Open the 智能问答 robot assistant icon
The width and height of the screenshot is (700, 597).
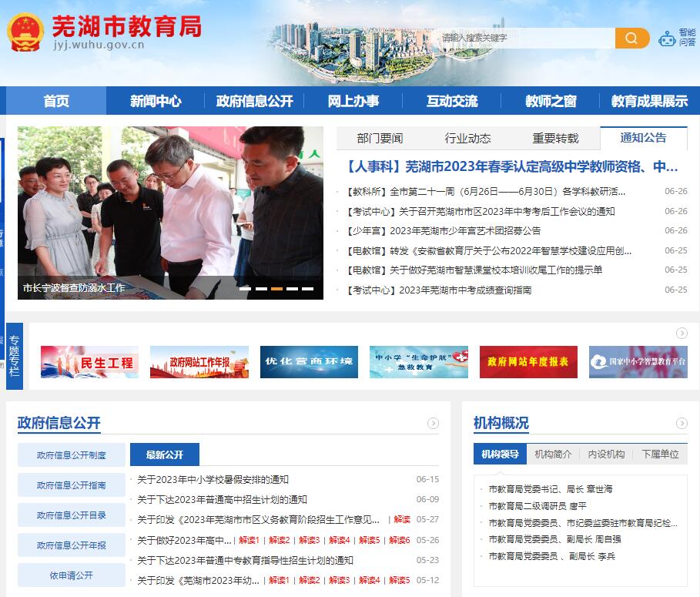668,37
